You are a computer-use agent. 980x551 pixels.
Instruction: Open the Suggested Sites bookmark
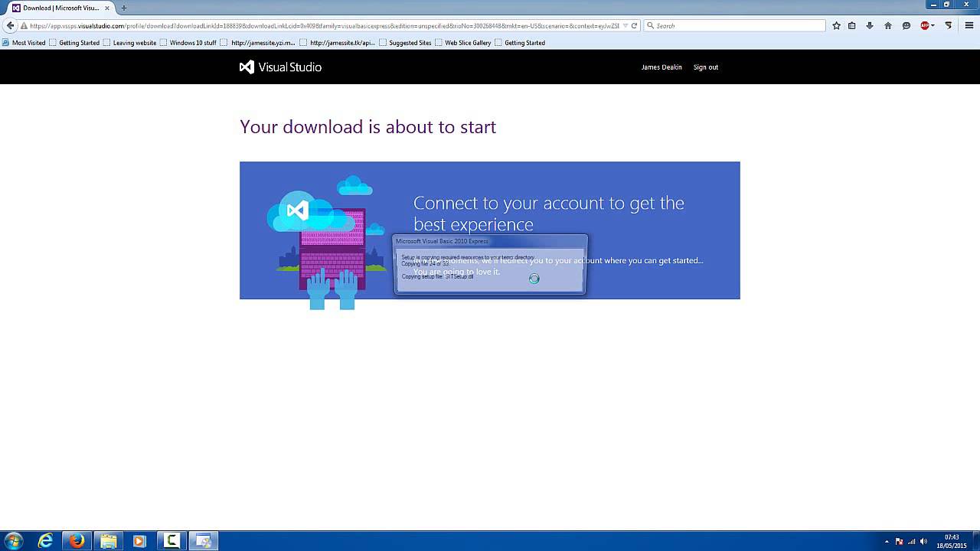pos(405,43)
